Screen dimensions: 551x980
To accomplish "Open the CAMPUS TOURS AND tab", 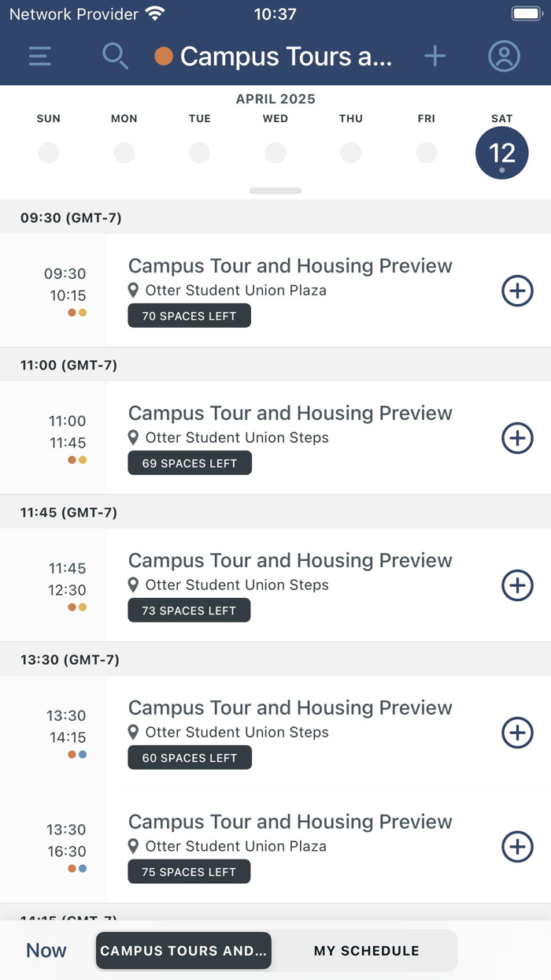I will click(183, 950).
